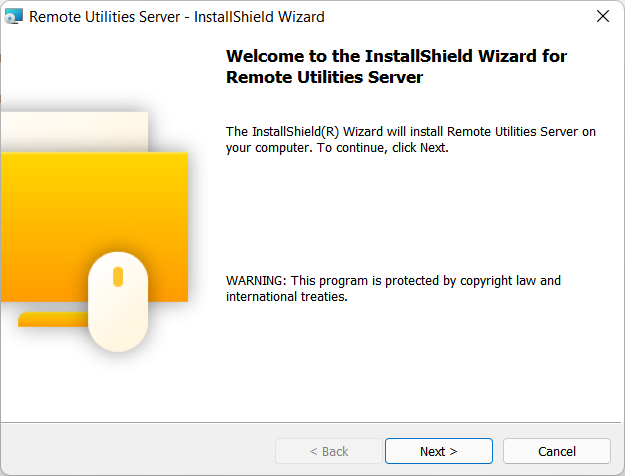The image size is (625, 476).
Task: Click the empty title bar area
Action: pyautogui.click(x=450, y=17)
